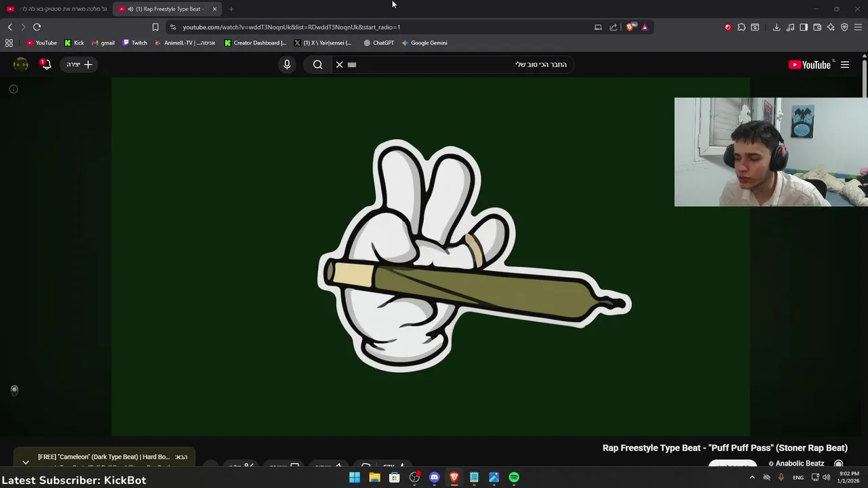Open the YouTube bookmark
The width and height of the screenshot is (868, 488).
click(41, 43)
